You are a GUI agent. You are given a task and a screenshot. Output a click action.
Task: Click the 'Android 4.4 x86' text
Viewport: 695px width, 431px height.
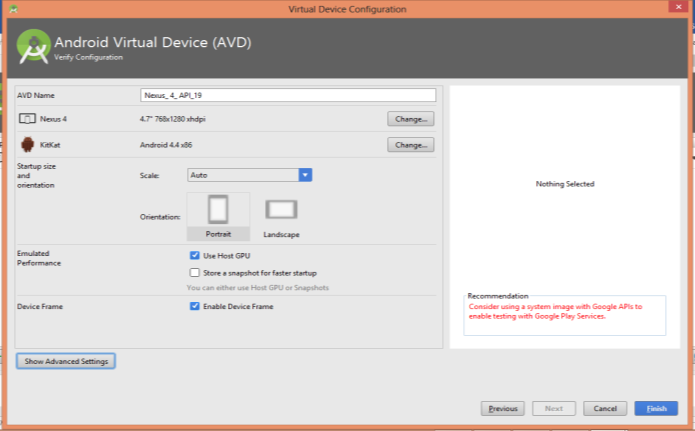point(166,145)
